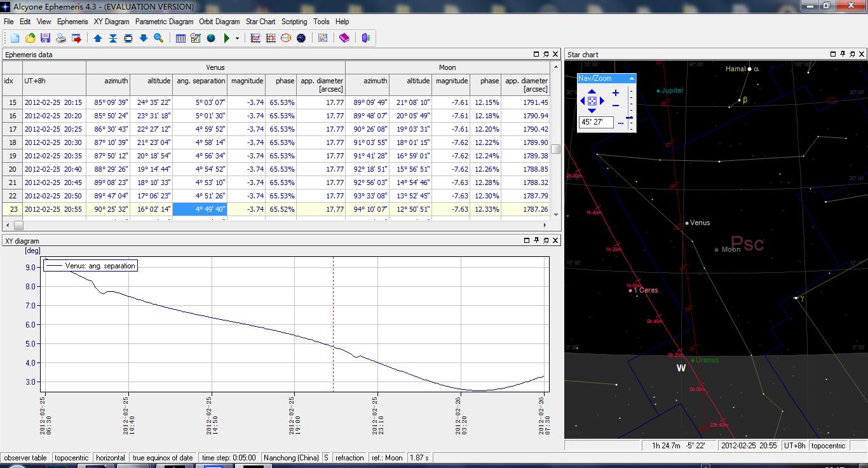Viewport: 868px width, 468px height.
Task: Click the Venus azimuth column header
Action: click(x=108, y=85)
